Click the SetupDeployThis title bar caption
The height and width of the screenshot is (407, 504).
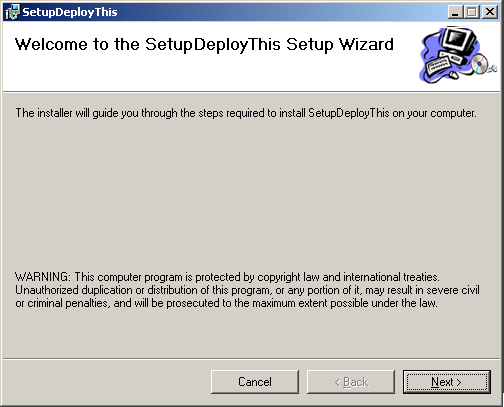pos(70,12)
